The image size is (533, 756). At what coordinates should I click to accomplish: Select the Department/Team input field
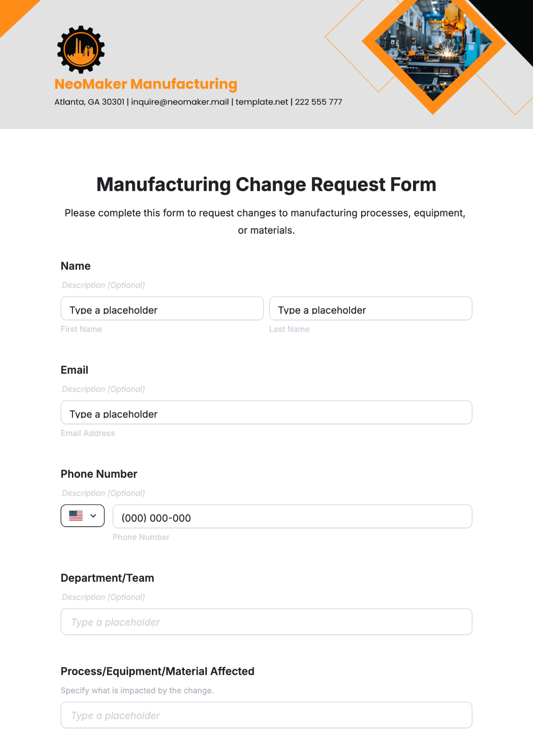pos(266,622)
